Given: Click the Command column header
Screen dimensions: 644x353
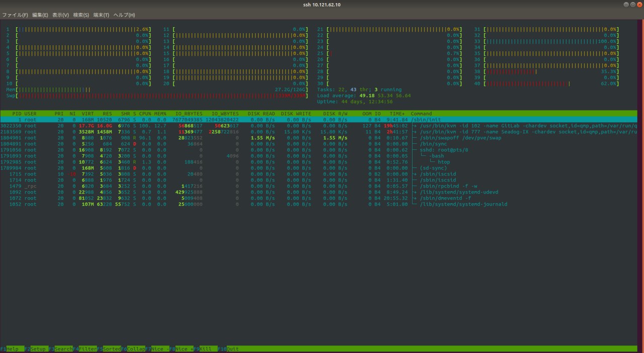Looking at the screenshot, I should (x=421, y=114).
